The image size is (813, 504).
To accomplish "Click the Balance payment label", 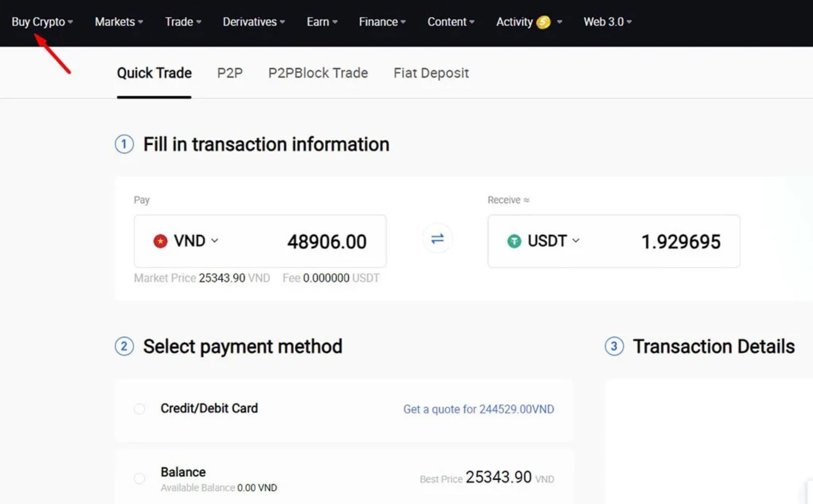I will click(x=183, y=472).
